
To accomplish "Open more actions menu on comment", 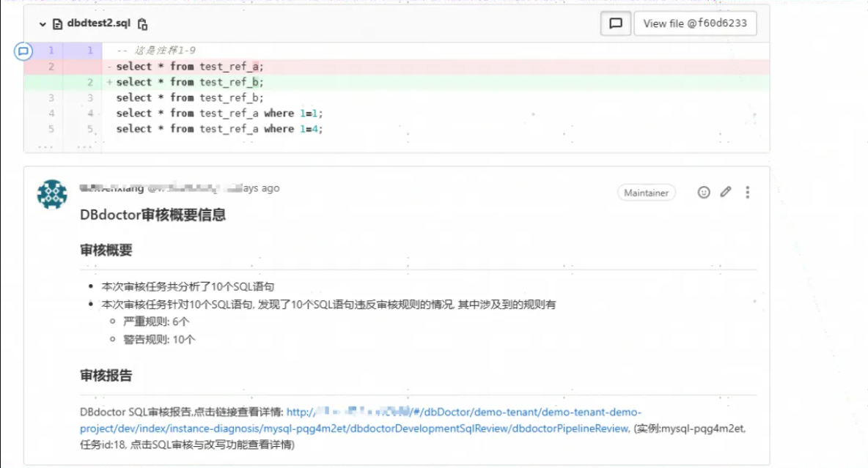I will click(747, 192).
